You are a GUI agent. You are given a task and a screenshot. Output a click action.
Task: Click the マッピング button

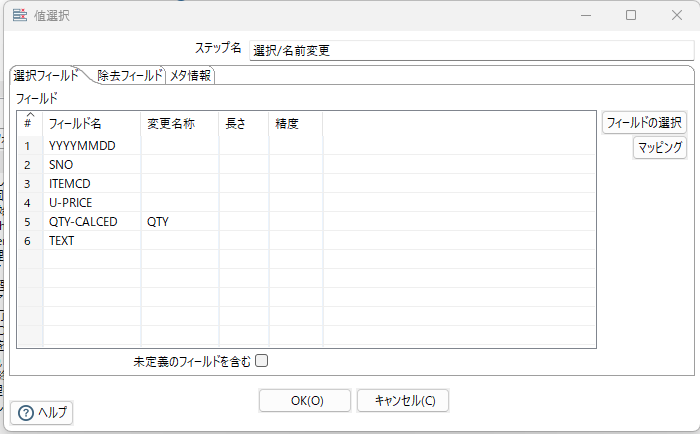pos(659,147)
